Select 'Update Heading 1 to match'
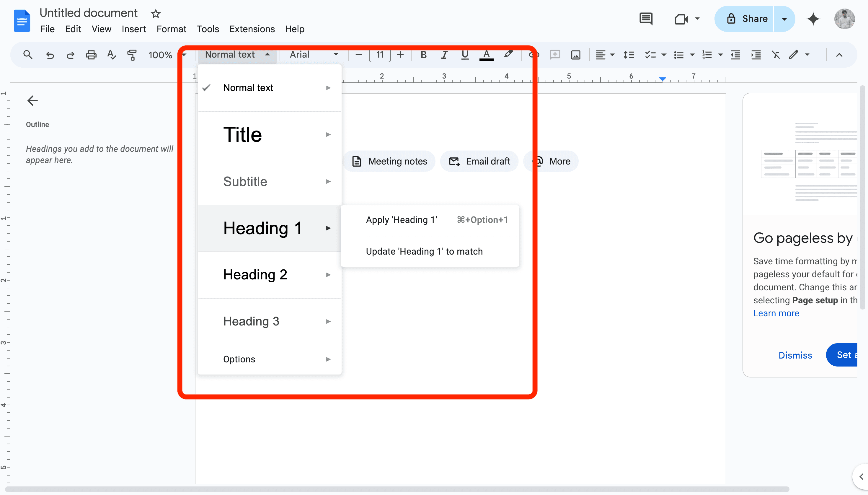 pyautogui.click(x=425, y=250)
